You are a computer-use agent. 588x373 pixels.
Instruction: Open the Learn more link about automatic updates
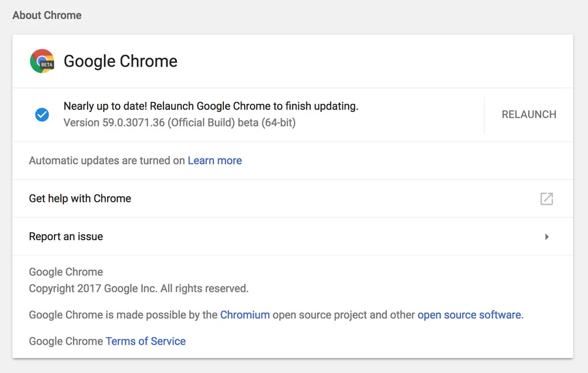[x=215, y=161]
